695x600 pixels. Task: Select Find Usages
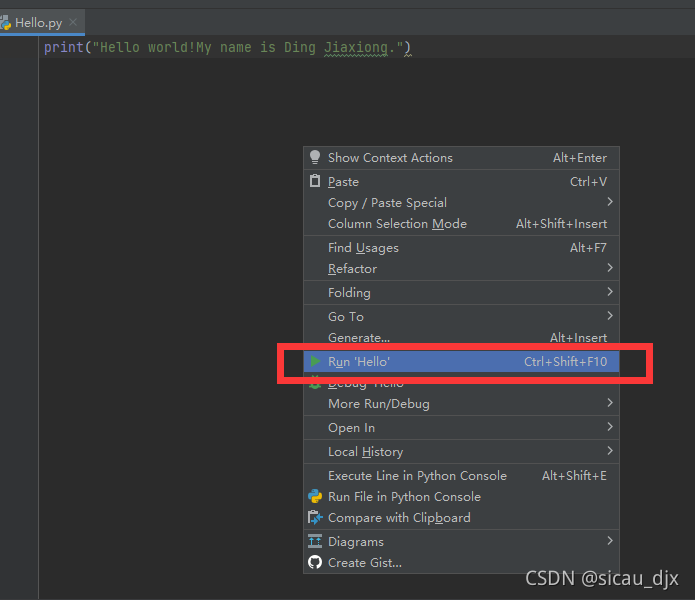pyautogui.click(x=461, y=248)
